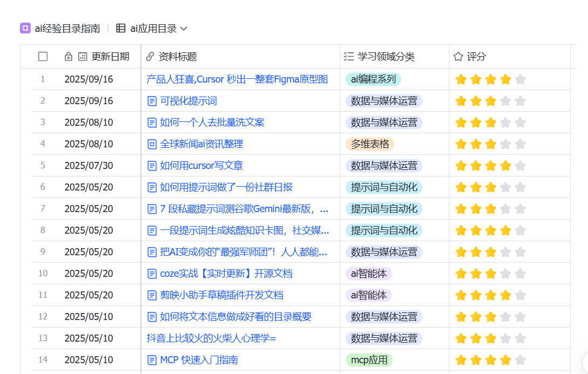Screen dimensions: 588x374
Task: Click the document icon beside MCP 快速入门指南
Action: 152,359
